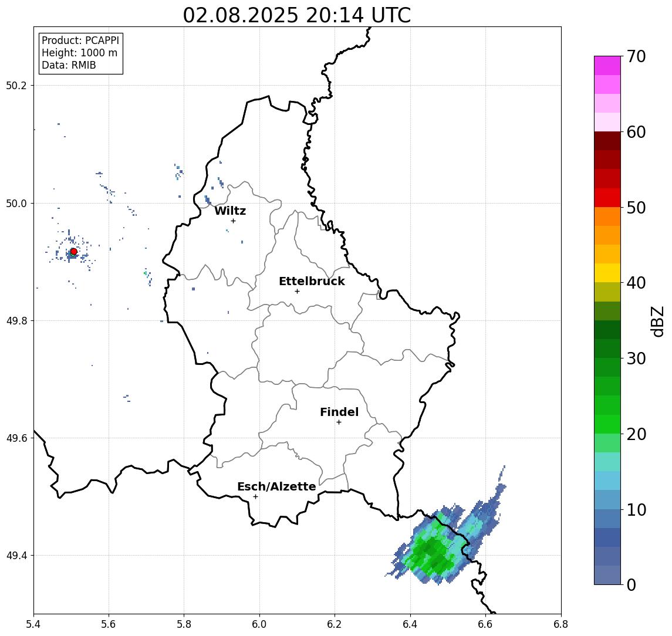Screen dimensions: 672x636
Task: Click the plus marker below Findel
Action: click(x=339, y=422)
